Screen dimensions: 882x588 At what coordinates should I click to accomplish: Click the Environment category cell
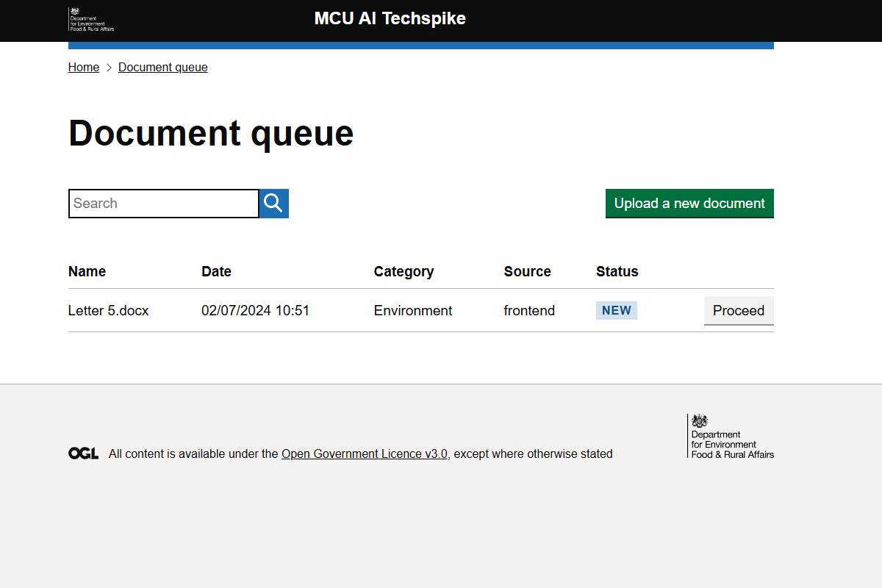412,310
